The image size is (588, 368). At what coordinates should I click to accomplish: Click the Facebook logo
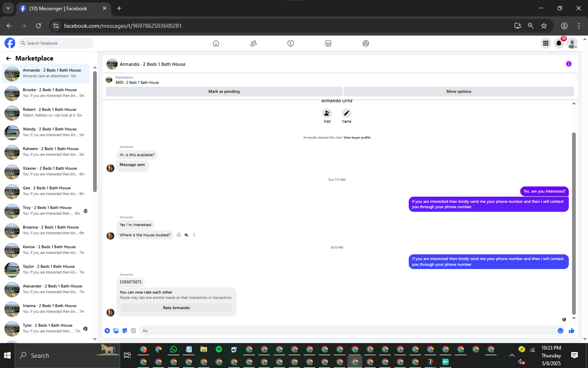pyautogui.click(x=10, y=43)
